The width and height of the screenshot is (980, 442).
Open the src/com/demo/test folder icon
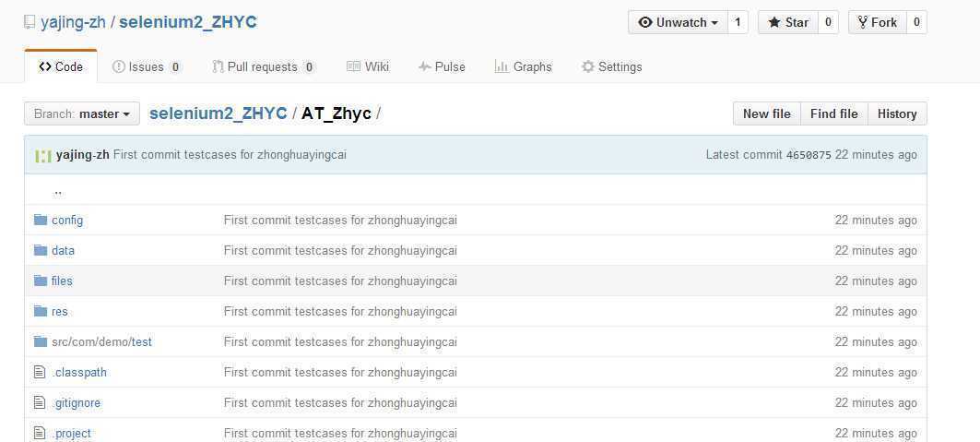(41, 341)
